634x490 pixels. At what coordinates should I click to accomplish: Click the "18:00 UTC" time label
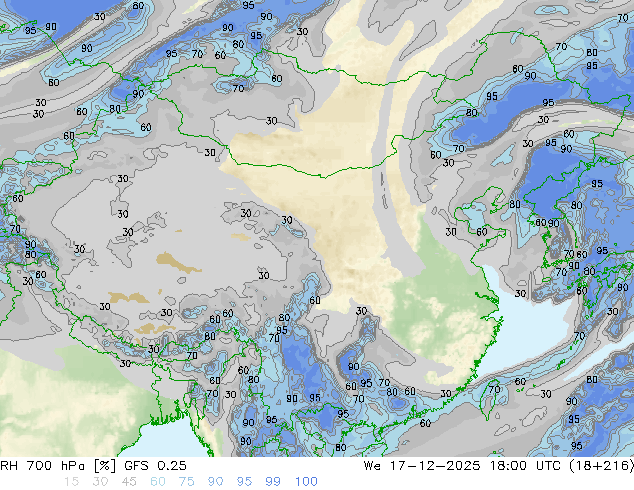point(525,466)
